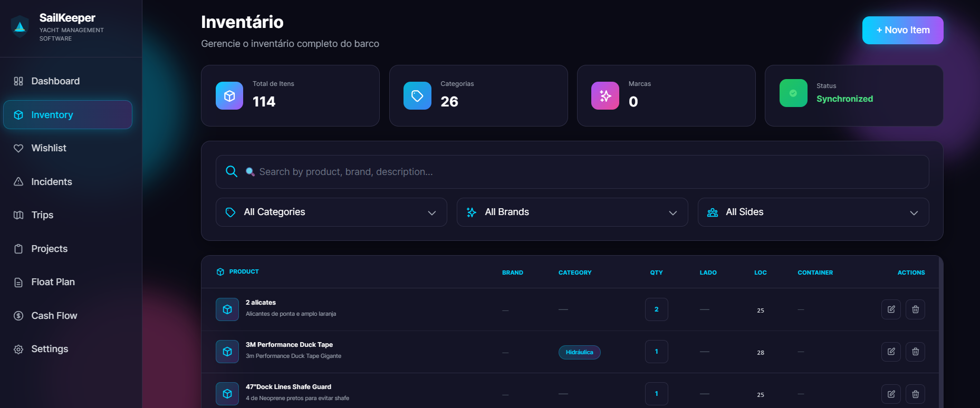Click the Hidráulica category badge

[x=579, y=352]
